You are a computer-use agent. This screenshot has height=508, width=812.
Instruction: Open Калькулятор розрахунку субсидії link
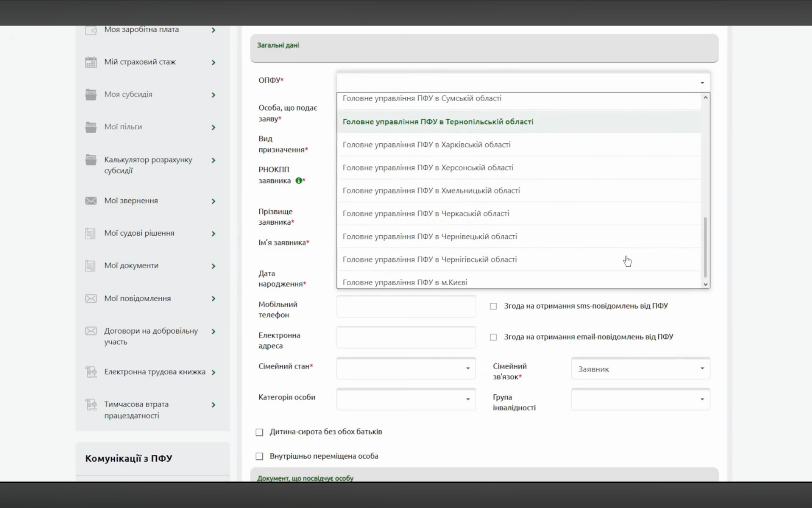pos(148,165)
